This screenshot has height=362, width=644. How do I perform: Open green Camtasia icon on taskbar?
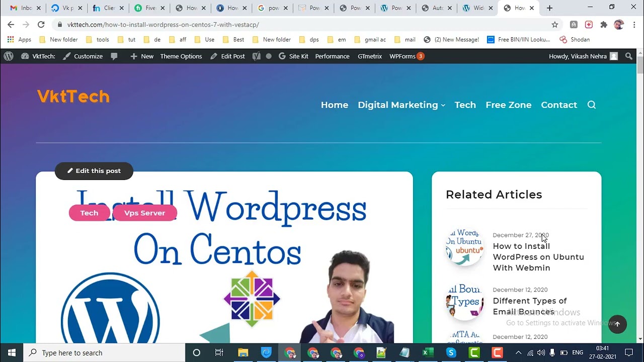(x=474, y=352)
